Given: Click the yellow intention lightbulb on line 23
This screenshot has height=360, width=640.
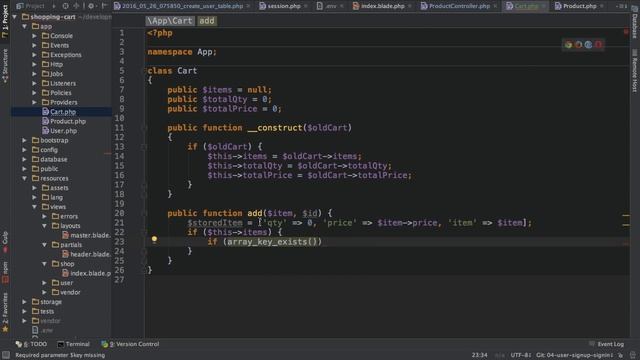Looking at the screenshot, I should tap(154, 240).
